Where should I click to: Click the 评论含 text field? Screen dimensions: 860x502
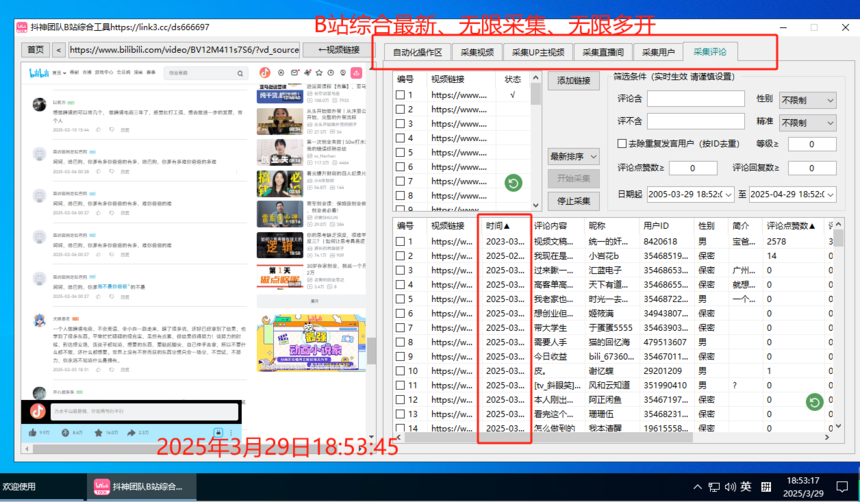[x=695, y=99]
